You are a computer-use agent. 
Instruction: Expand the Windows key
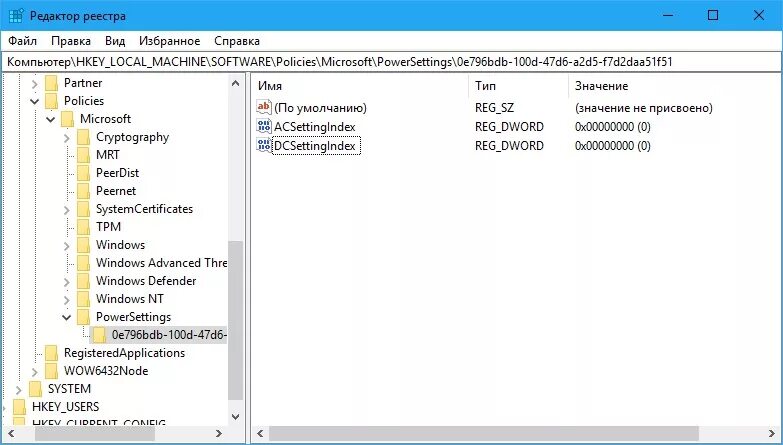[x=67, y=246]
